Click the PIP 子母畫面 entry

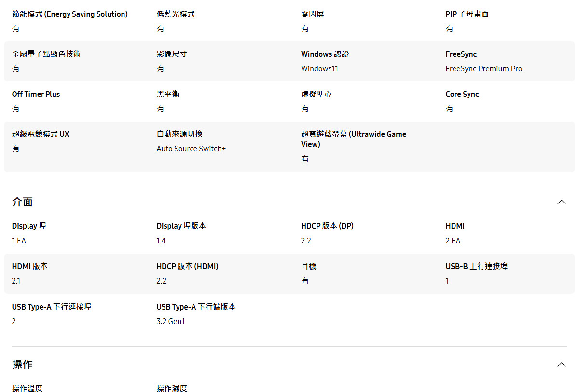click(467, 14)
